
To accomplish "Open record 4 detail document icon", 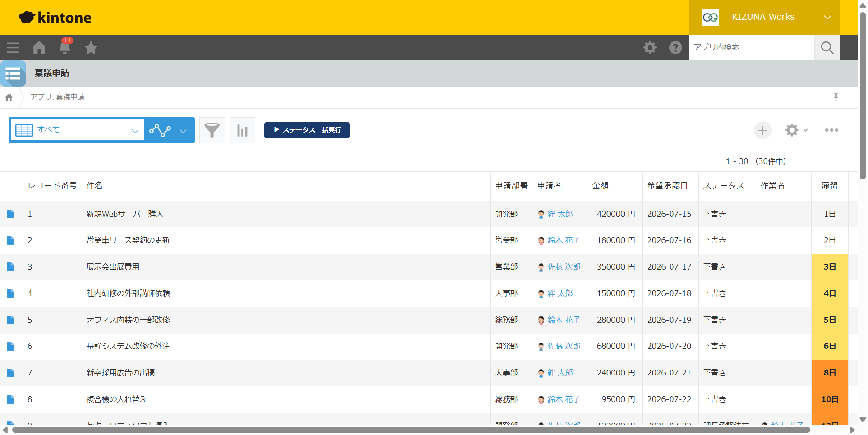I will coord(10,293).
